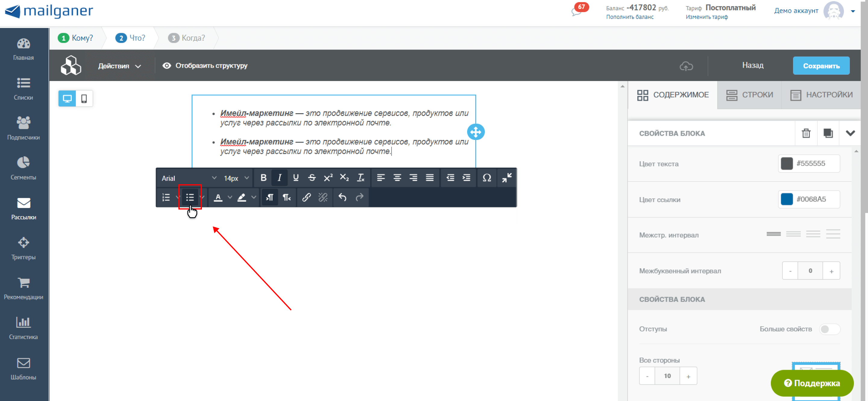
Task: Increase Межбуквенный интервал with plus button
Action: click(x=831, y=271)
